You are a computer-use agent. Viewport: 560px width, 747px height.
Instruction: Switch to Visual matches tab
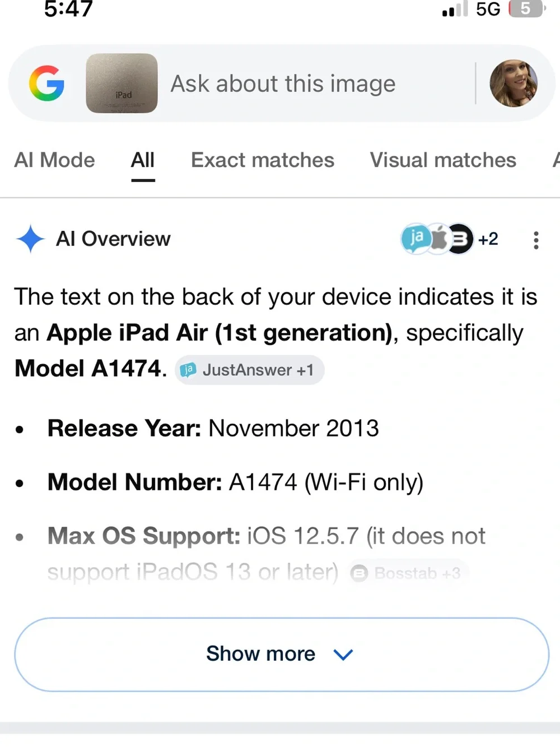click(x=443, y=160)
